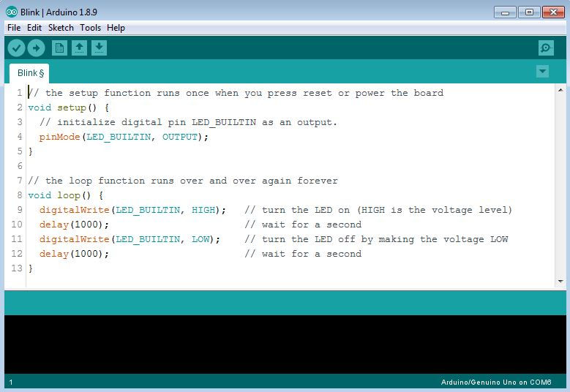This screenshot has width=570, height=392.
Task: Maximize the Arduino window
Action: (x=529, y=12)
